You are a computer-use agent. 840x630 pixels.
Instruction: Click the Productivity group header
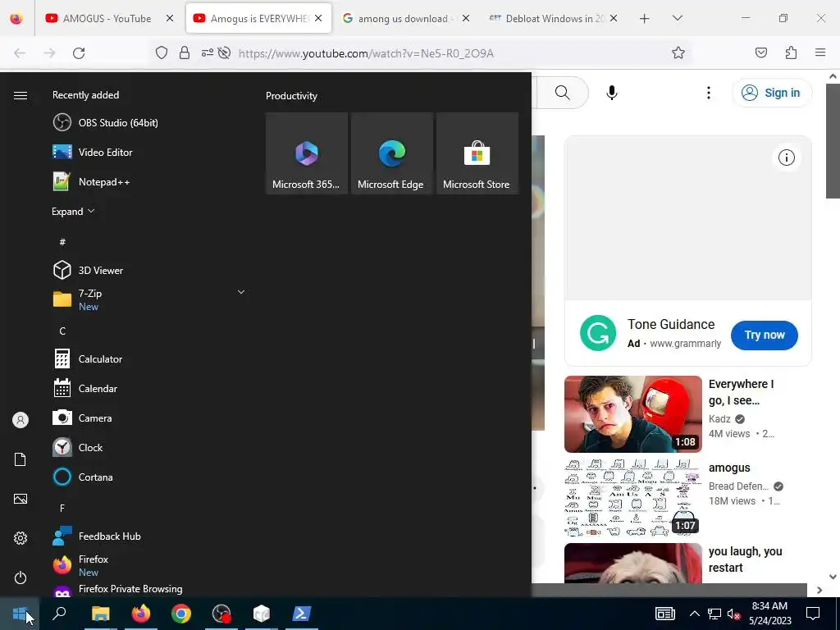tap(291, 96)
